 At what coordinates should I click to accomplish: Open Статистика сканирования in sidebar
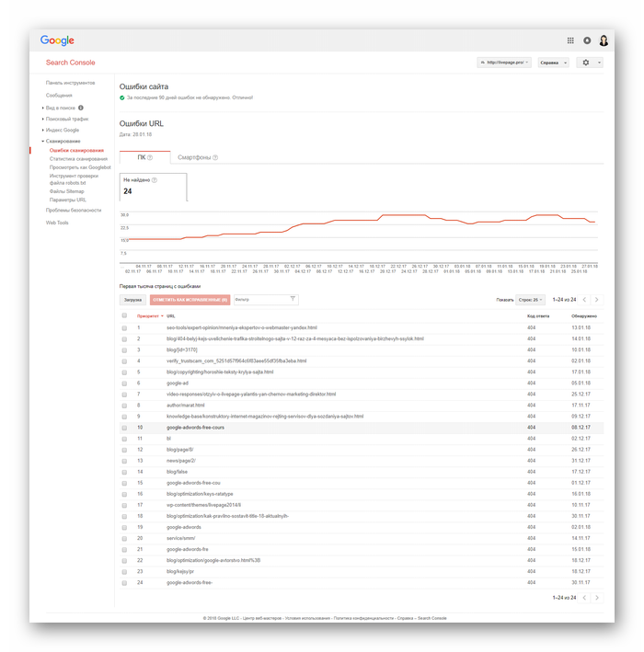click(x=78, y=159)
